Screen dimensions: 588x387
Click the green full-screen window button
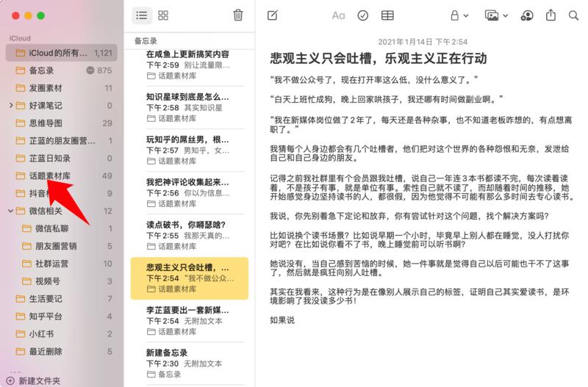[41, 15]
